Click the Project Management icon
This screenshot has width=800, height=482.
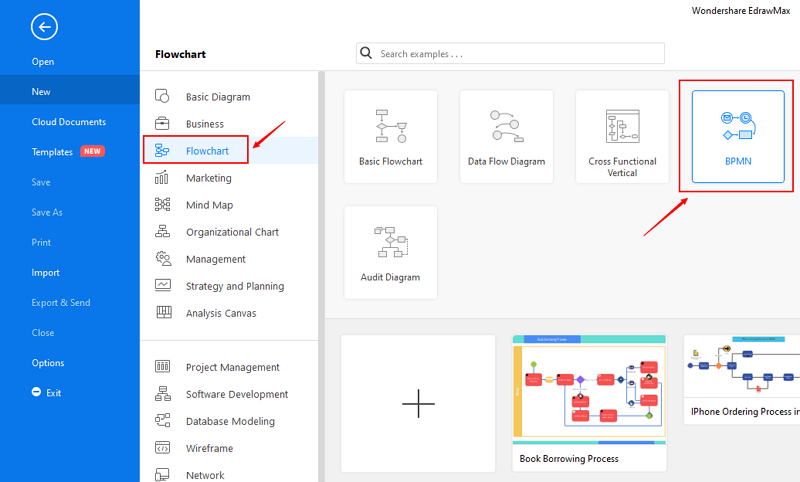tap(162, 366)
